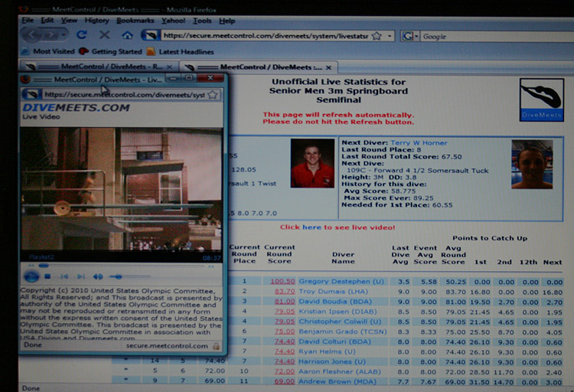This screenshot has height=392, width=574.
Task: Open Andrew Brown (MDA) diver link
Action: point(338,381)
